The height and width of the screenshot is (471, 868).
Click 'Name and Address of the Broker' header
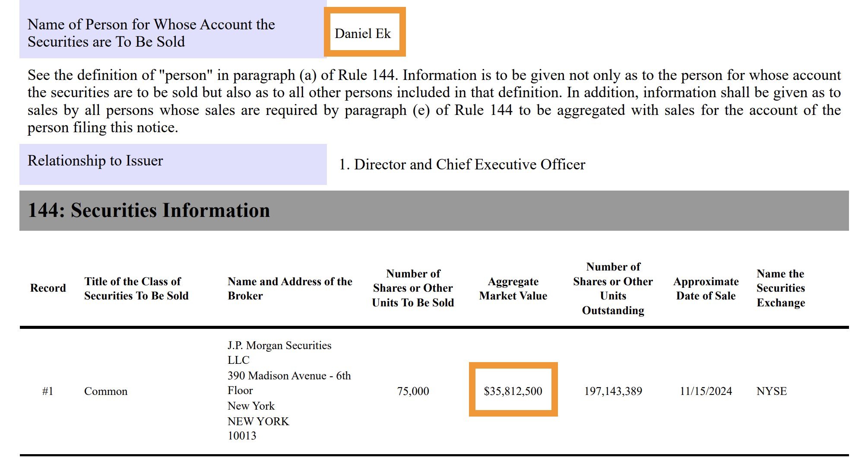click(290, 288)
